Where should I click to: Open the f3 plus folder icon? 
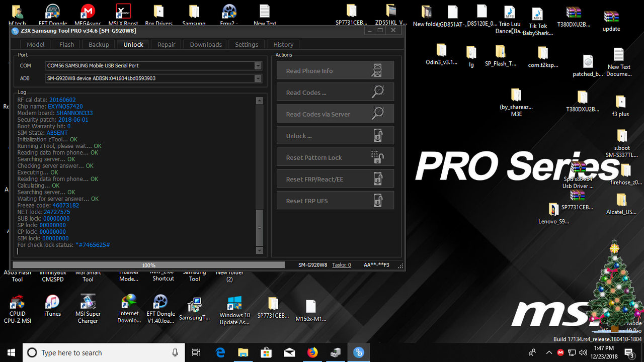(x=620, y=106)
